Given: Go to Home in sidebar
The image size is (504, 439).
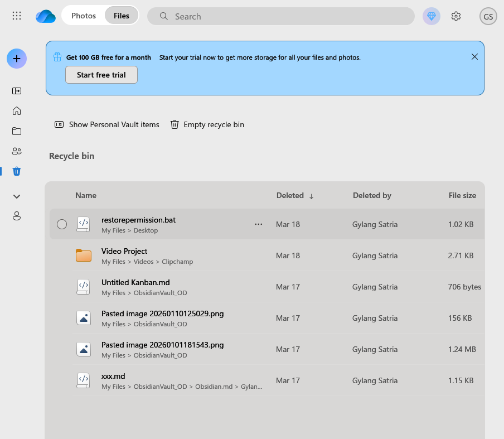Looking at the screenshot, I should 17,110.
